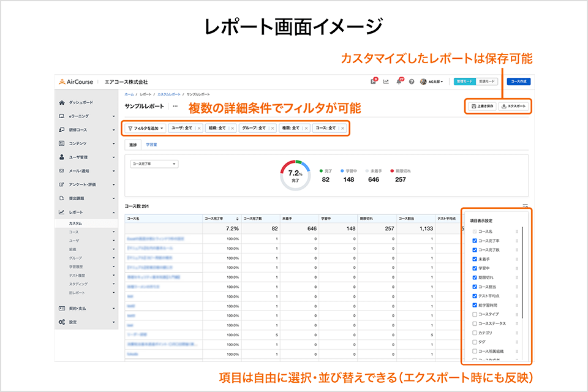This screenshot has width=588, height=392.
Task: Uncheck the テスト平均点 column checkbox
Action: tap(474, 296)
